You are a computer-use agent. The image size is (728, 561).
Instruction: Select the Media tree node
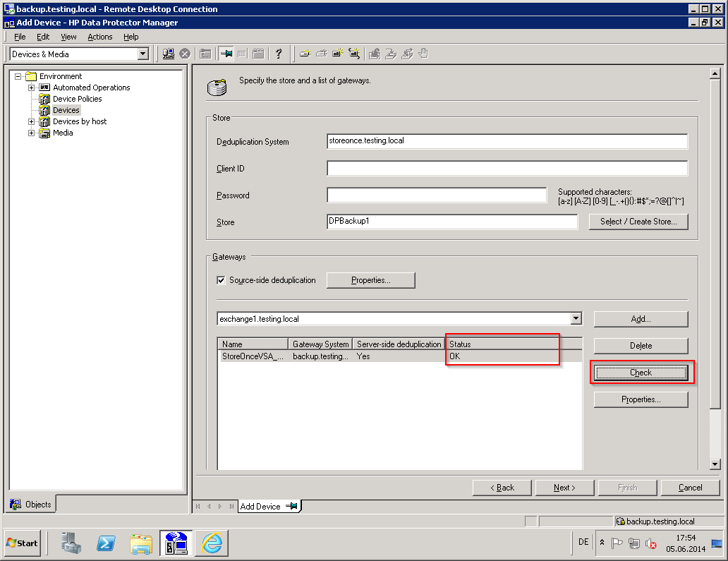[63, 133]
